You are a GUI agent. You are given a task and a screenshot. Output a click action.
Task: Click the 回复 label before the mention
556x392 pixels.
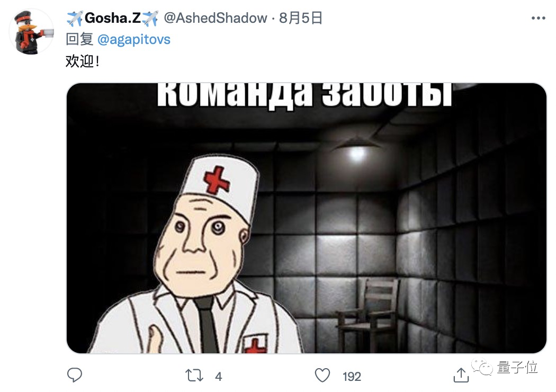[x=79, y=39]
